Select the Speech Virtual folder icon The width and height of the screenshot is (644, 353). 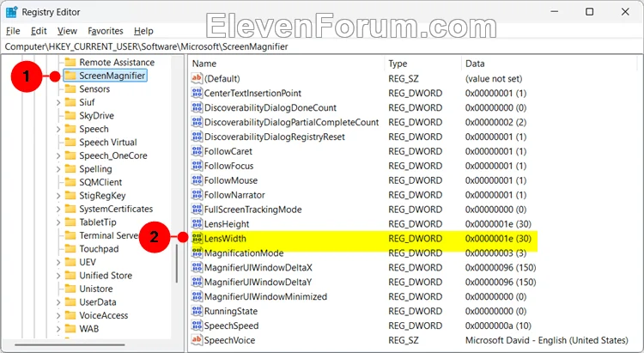(x=70, y=143)
